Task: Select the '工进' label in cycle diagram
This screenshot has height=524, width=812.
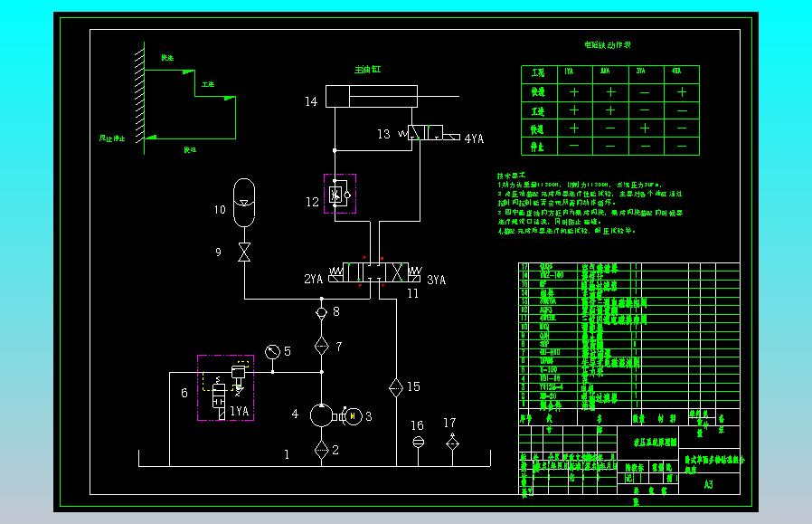Action: (208, 84)
